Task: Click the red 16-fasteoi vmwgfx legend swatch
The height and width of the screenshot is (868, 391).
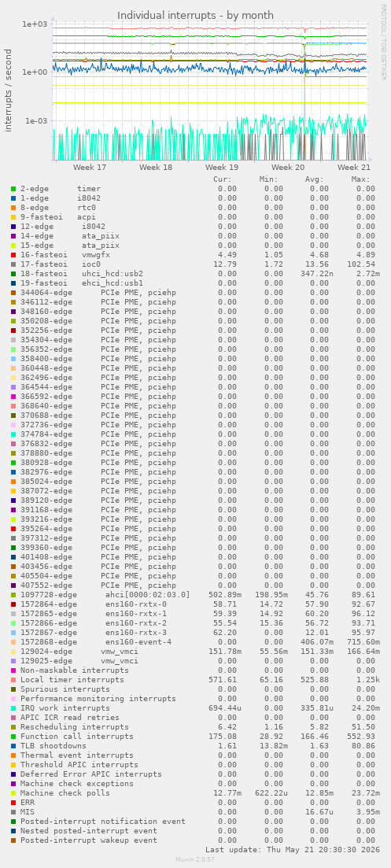Action: [13, 255]
